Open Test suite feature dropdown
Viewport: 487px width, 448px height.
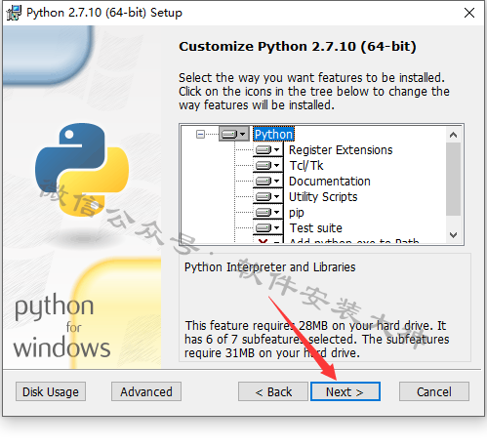(267, 227)
